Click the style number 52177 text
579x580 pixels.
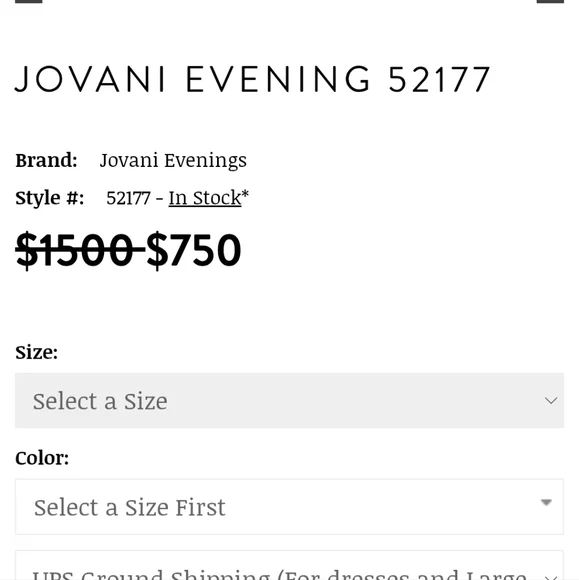click(x=128, y=198)
